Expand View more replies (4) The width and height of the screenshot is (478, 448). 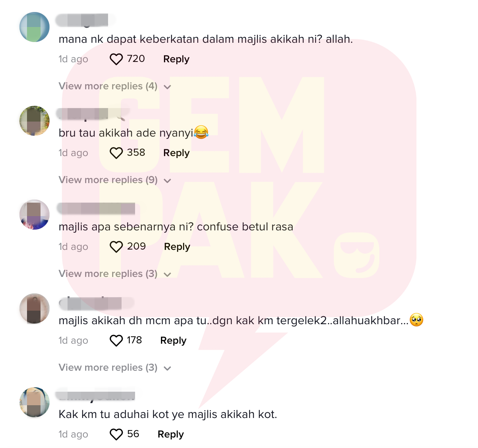click(x=115, y=86)
